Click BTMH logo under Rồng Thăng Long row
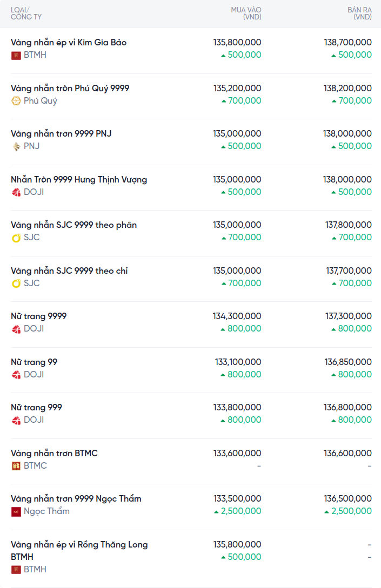 (x=16, y=570)
